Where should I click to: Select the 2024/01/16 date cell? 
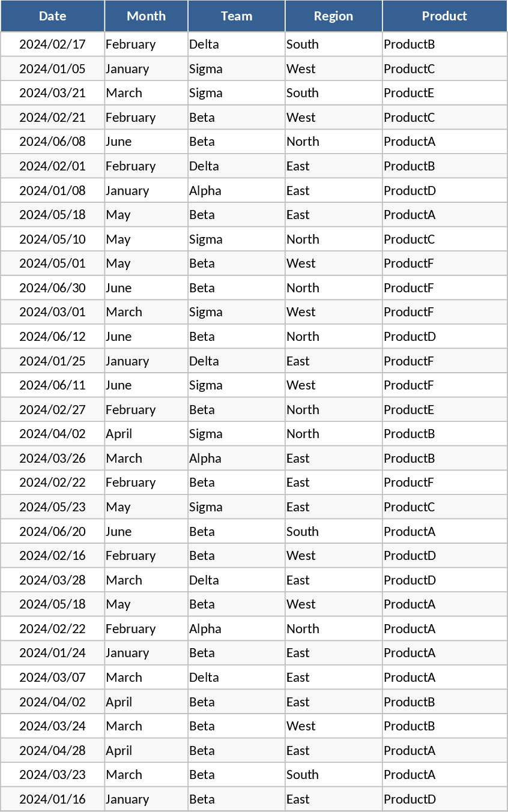pyautogui.click(x=52, y=799)
